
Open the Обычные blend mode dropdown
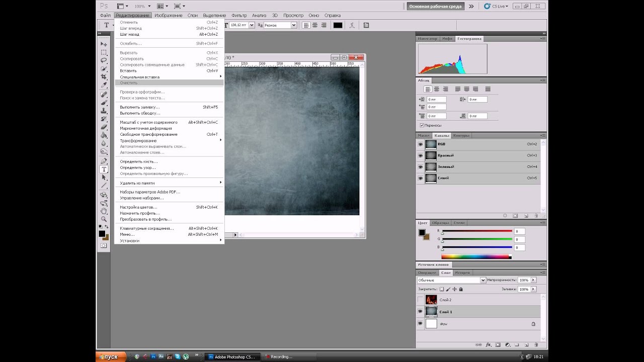pyautogui.click(x=483, y=280)
